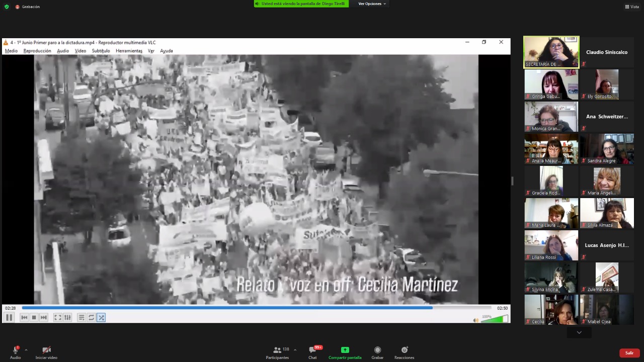This screenshot has width=644, height=362.
Task: Mute VLC using the speaker icon
Action: coord(475,320)
